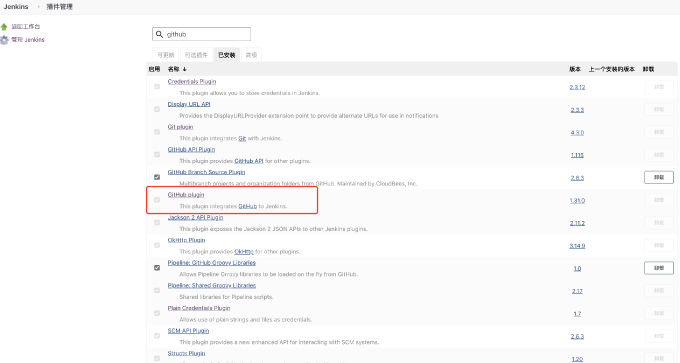Click the enabled column header
The height and width of the screenshot is (363, 680).
154,69
